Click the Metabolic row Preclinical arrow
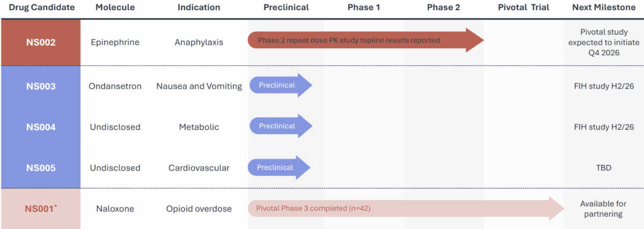The image size is (644, 229). [x=280, y=127]
